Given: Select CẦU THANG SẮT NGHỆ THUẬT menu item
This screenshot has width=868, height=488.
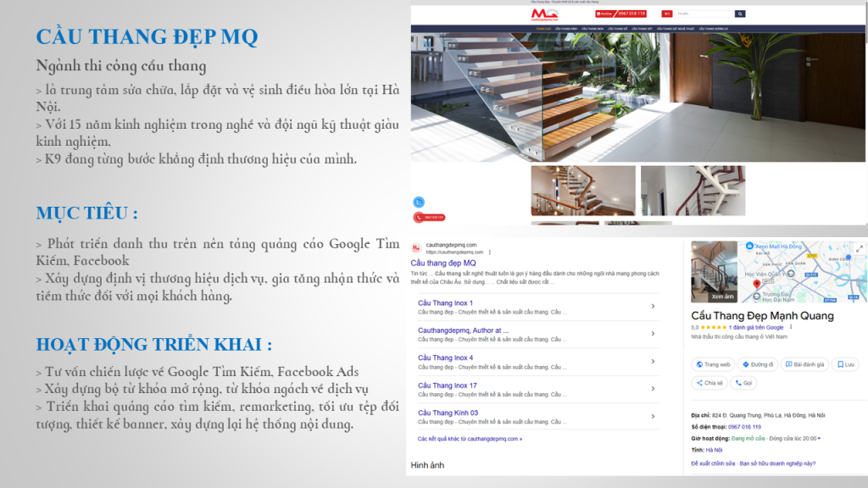Looking at the screenshot, I should [676, 29].
